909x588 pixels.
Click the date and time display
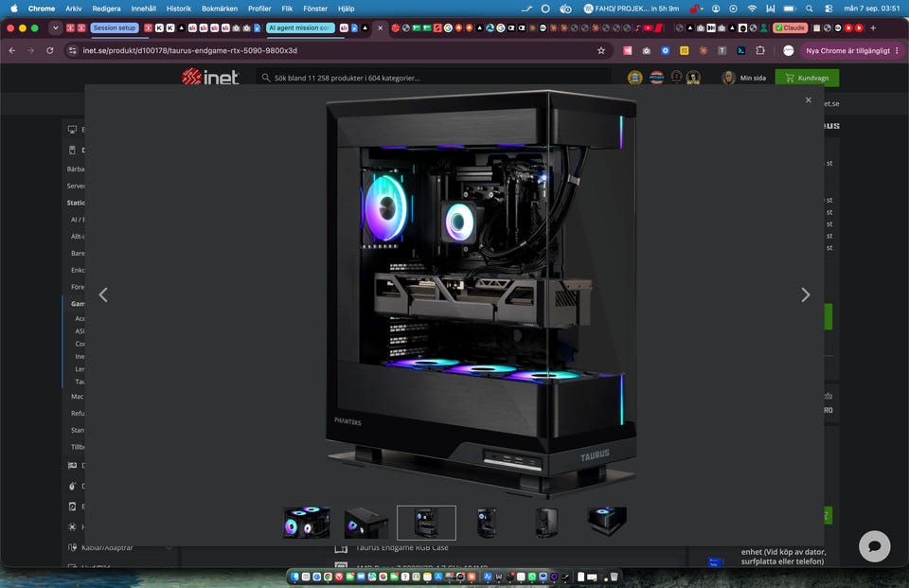click(x=871, y=9)
